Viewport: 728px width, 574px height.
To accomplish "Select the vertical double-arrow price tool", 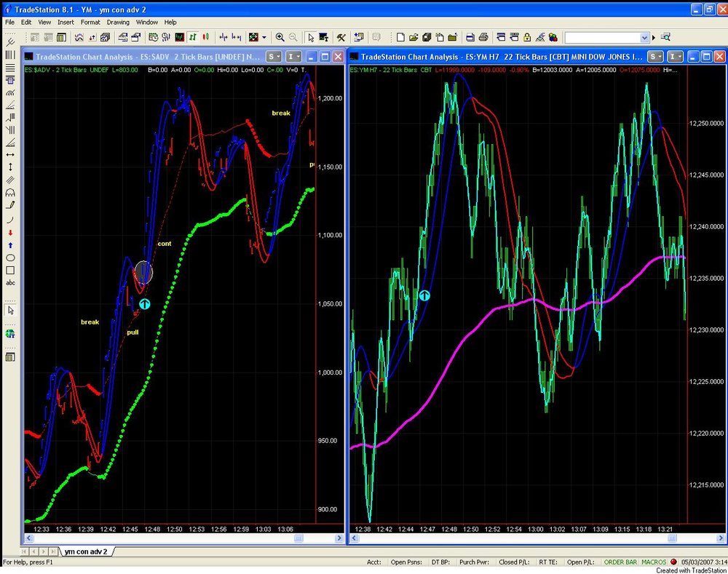I will click(x=10, y=167).
